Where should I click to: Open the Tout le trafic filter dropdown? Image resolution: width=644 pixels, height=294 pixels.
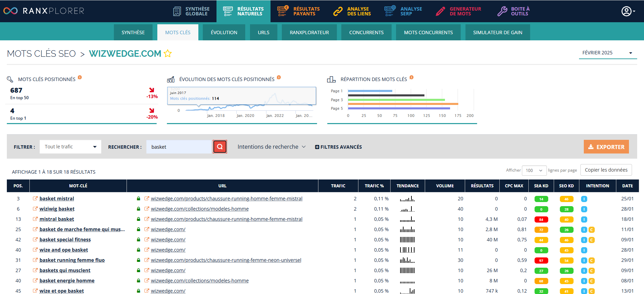tap(70, 147)
